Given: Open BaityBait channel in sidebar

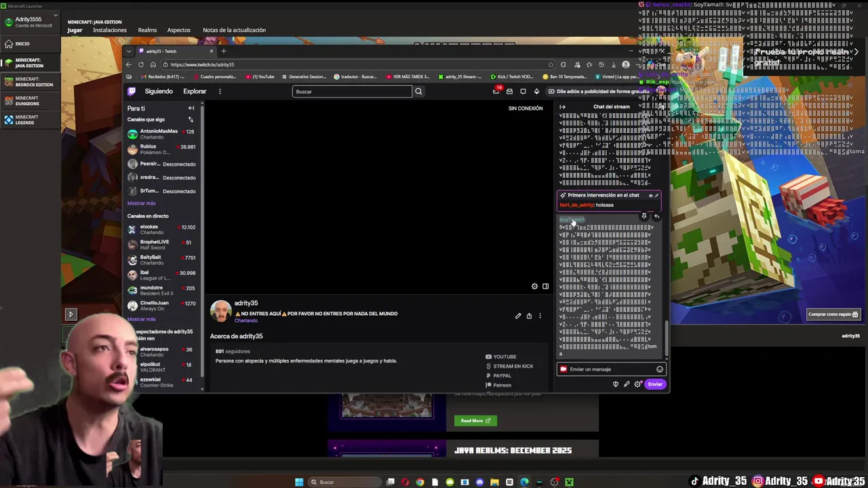Looking at the screenshot, I should pos(162,260).
